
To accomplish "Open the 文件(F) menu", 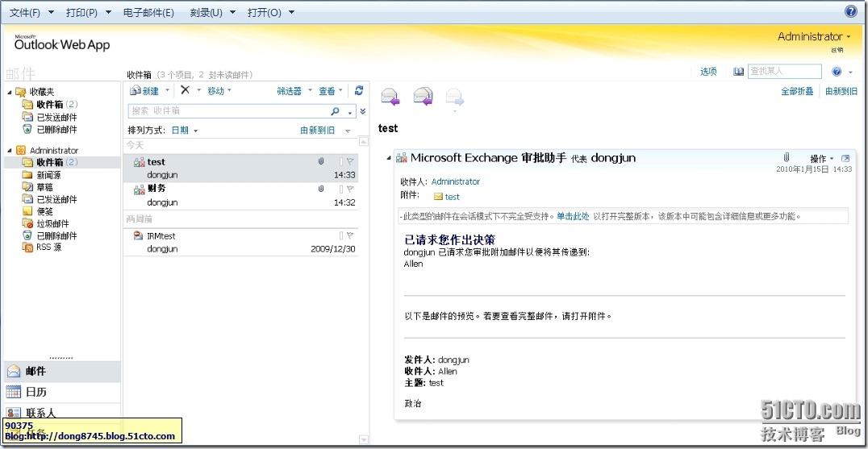I will (x=31, y=12).
